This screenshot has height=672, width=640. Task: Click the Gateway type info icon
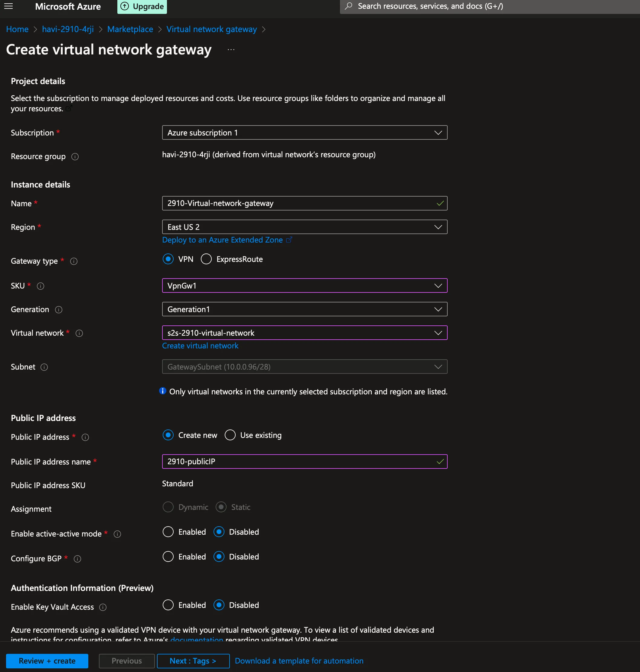tap(74, 262)
